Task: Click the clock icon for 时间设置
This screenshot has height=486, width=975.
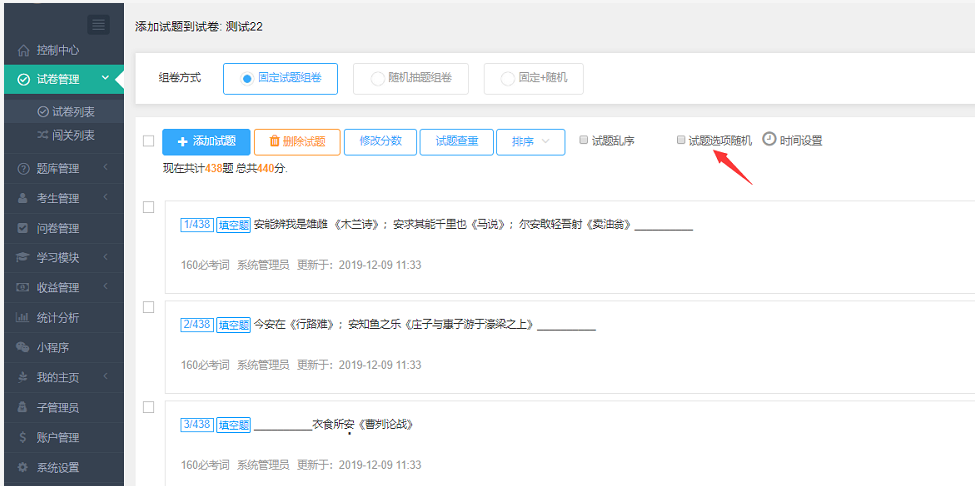Action: pyautogui.click(x=769, y=139)
